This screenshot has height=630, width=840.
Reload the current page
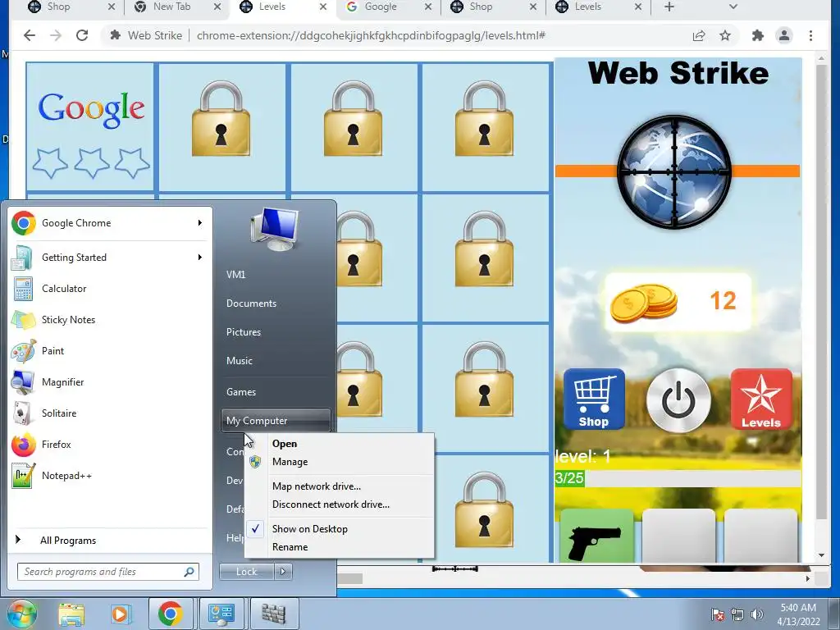coord(82,35)
